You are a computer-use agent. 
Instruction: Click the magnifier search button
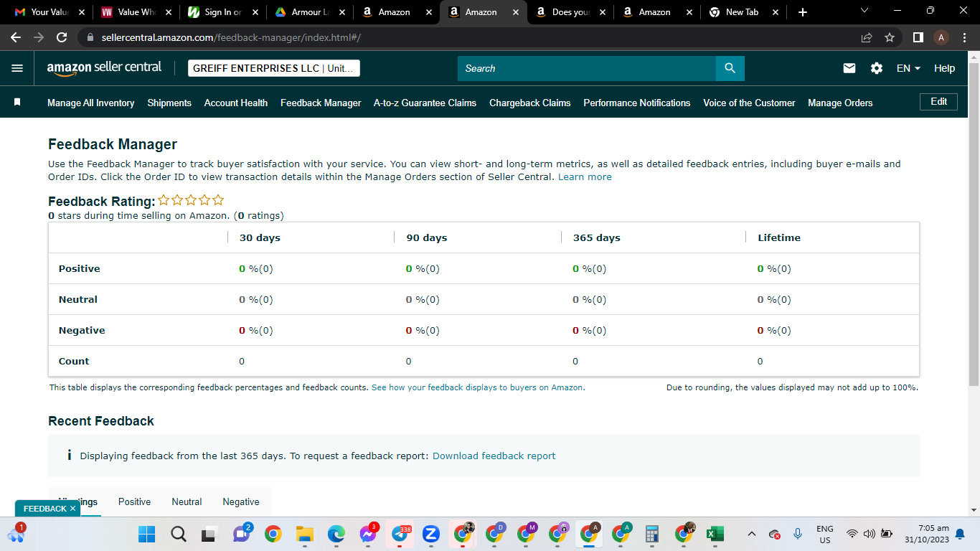click(x=730, y=68)
